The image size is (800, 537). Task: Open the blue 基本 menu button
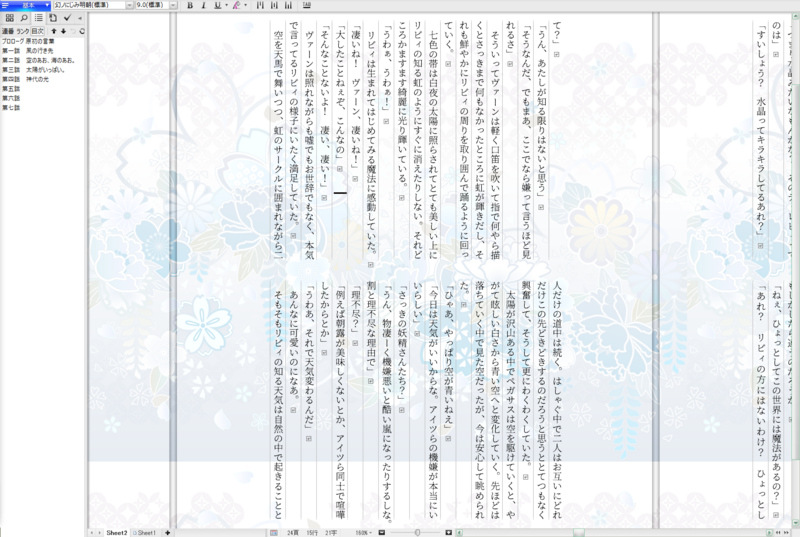pos(26,5)
